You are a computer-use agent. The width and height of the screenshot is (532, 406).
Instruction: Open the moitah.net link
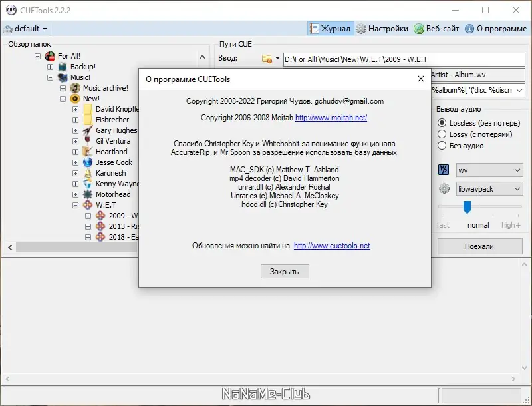pyautogui.click(x=331, y=118)
